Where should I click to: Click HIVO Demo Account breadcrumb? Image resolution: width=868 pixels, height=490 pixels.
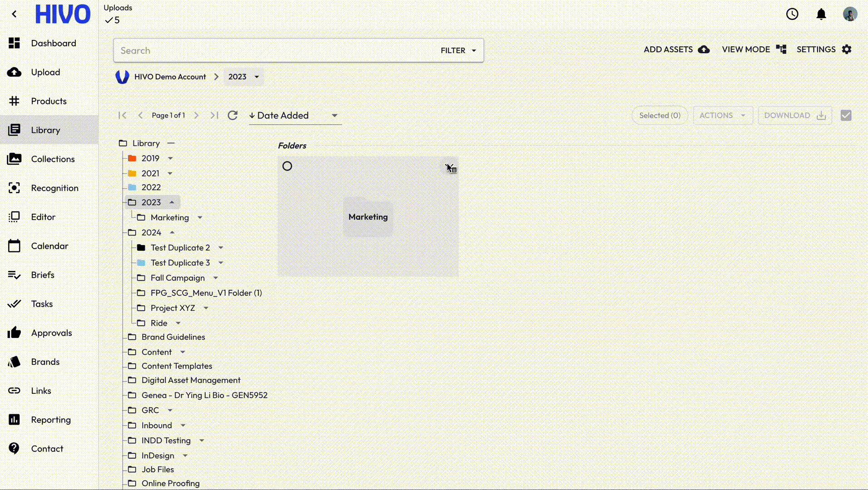(x=170, y=77)
